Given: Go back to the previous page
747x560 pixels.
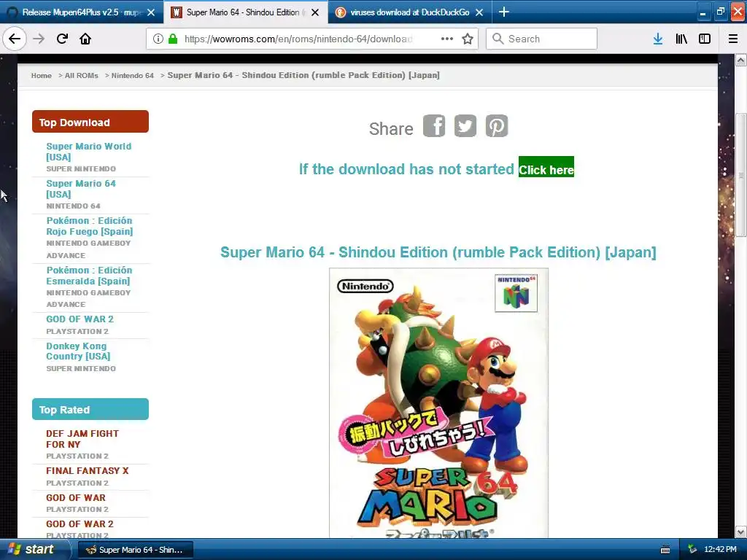Looking at the screenshot, I should [x=15, y=39].
